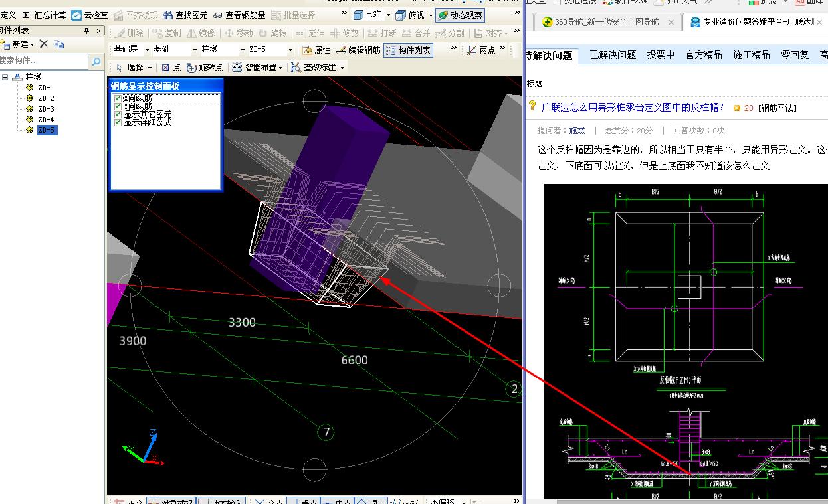Click the 汇总计算 summary calculation tool
Screen dimensions: 828x504
pos(44,15)
